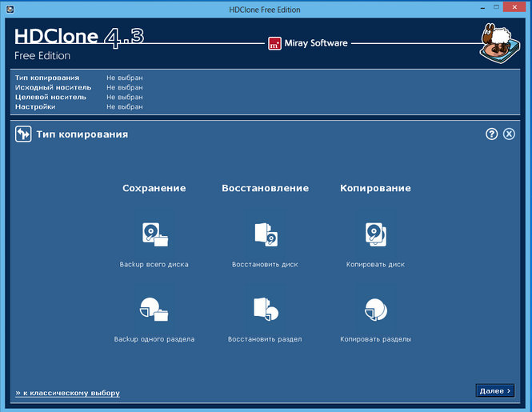Close the Тип копирования panel with the X icon
The image size is (532, 412).
509,134
